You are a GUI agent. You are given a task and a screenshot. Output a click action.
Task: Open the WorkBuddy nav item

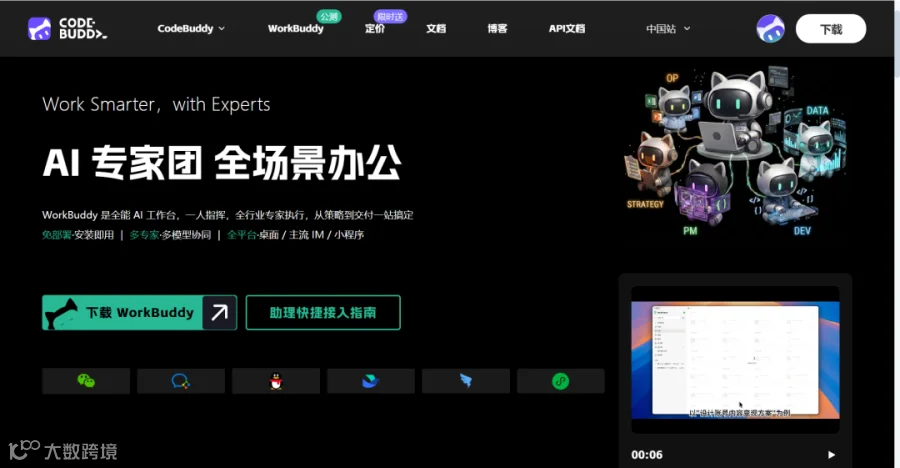[296, 29]
